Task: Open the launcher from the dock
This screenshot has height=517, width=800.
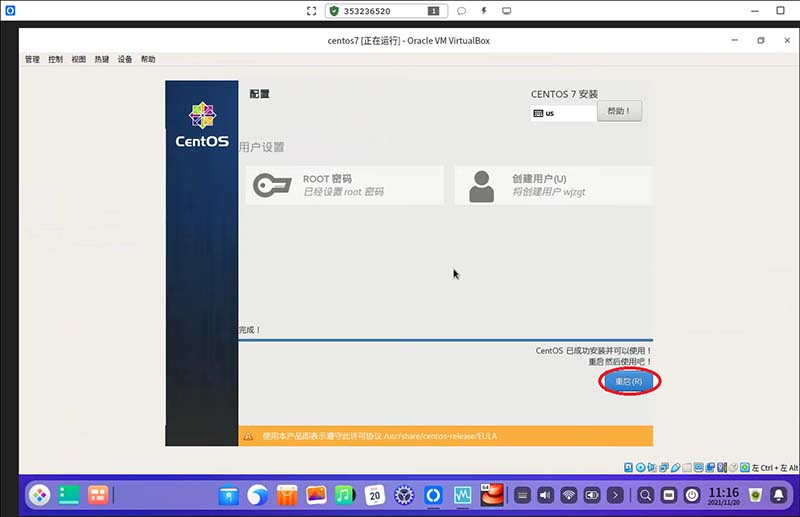Action: tap(39, 495)
